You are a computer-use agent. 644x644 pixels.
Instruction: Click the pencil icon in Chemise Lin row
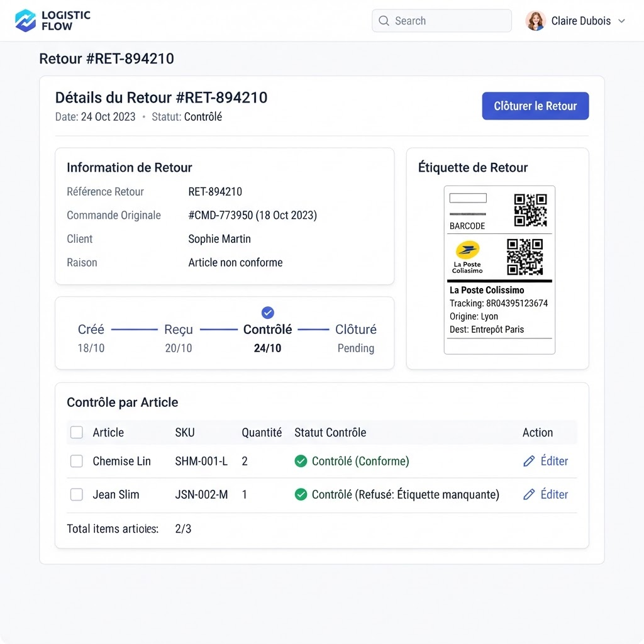click(x=529, y=461)
